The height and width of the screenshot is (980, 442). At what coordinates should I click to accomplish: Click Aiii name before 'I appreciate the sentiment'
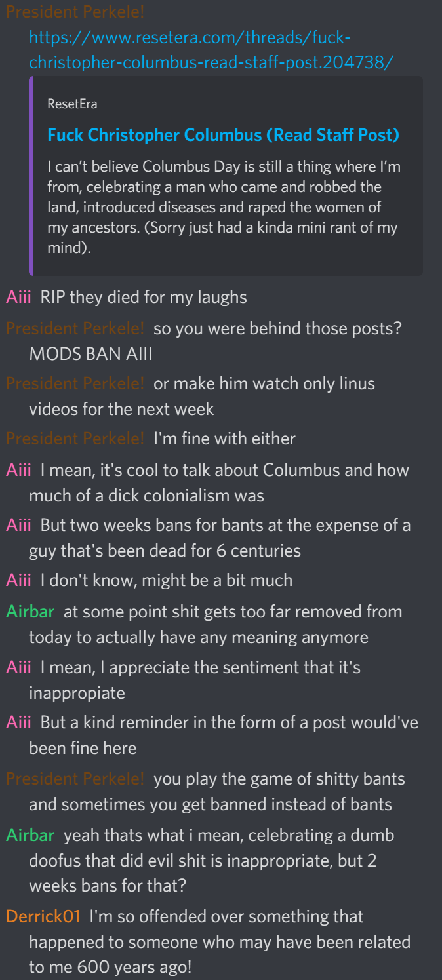pyautogui.click(x=18, y=667)
